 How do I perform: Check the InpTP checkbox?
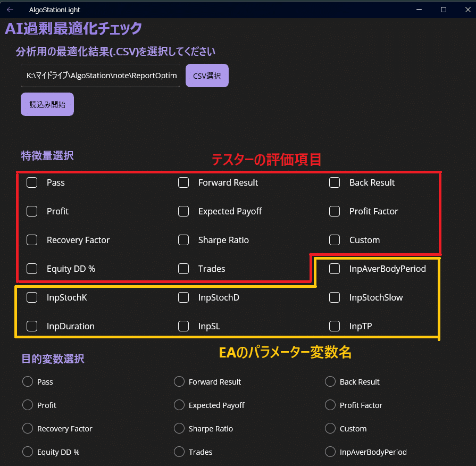(335, 326)
